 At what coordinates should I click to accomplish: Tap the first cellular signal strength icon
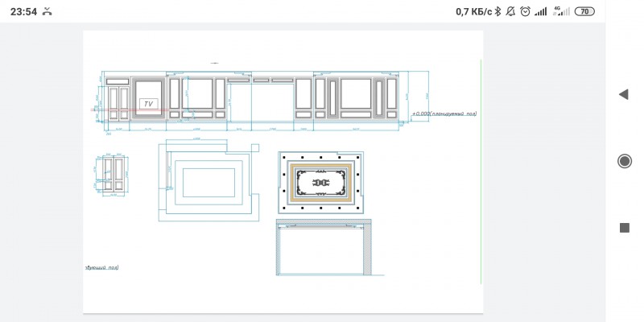tap(540, 11)
